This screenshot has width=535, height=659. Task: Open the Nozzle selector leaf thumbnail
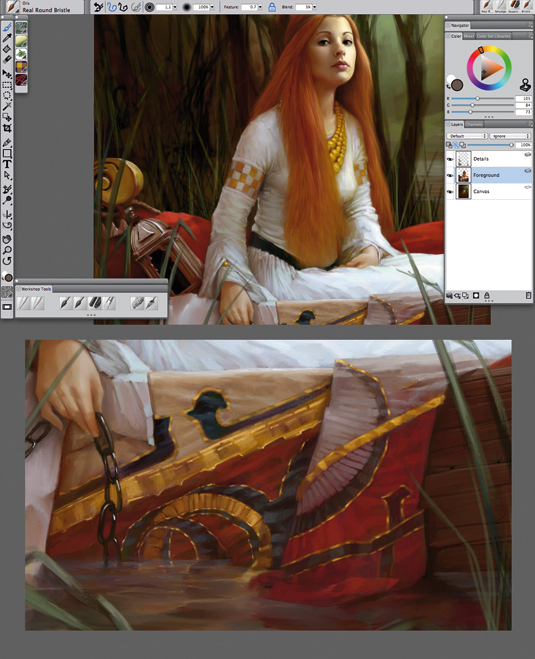click(x=21, y=54)
